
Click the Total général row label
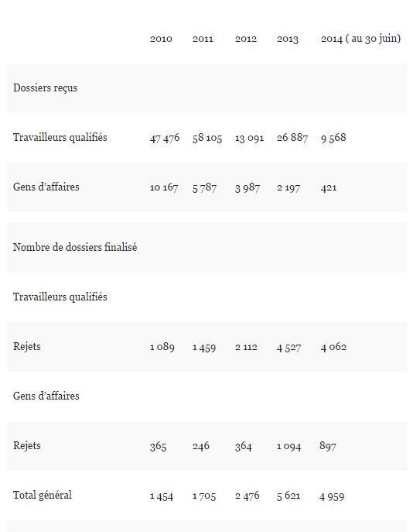click(43, 496)
